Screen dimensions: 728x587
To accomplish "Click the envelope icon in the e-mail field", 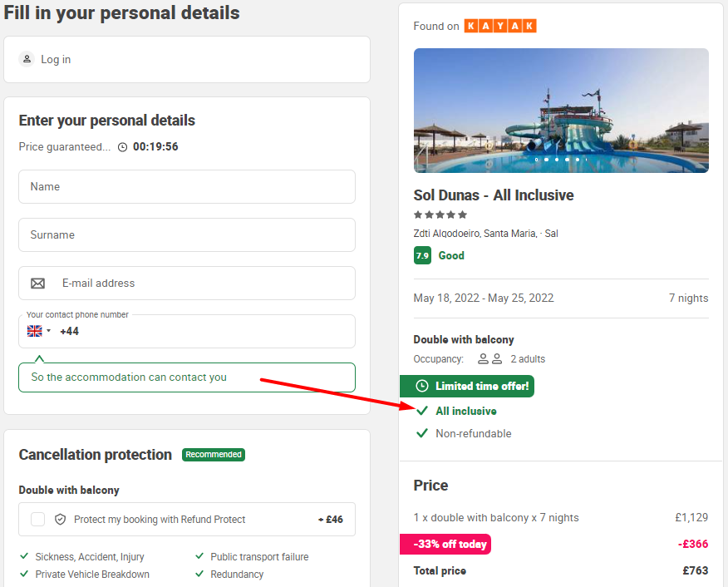I will coord(37,284).
